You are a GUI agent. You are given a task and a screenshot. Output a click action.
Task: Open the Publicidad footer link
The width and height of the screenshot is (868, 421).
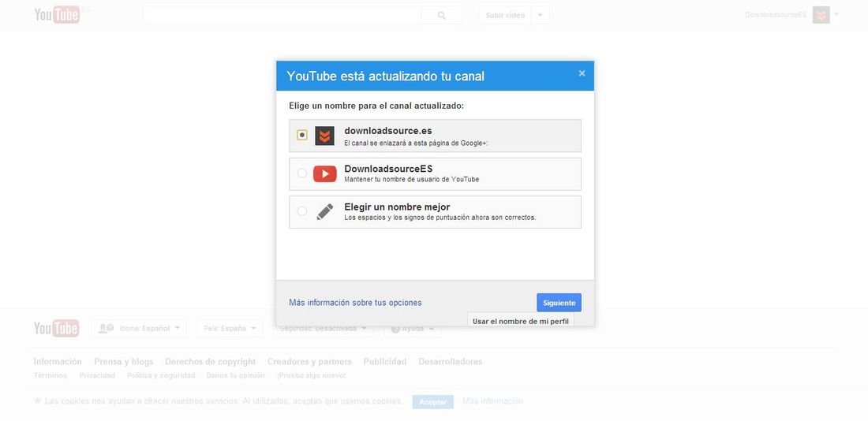coord(385,361)
